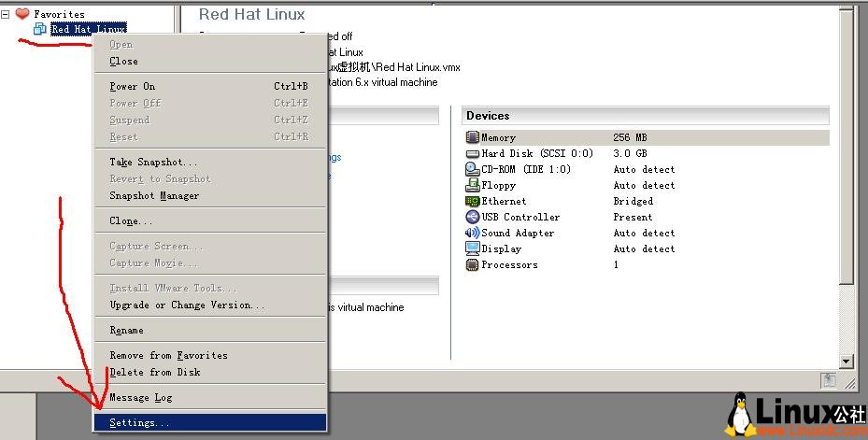The width and height of the screenshot is (868, 440).
Task: Click the Display label in Devices list
Action: 501,249
